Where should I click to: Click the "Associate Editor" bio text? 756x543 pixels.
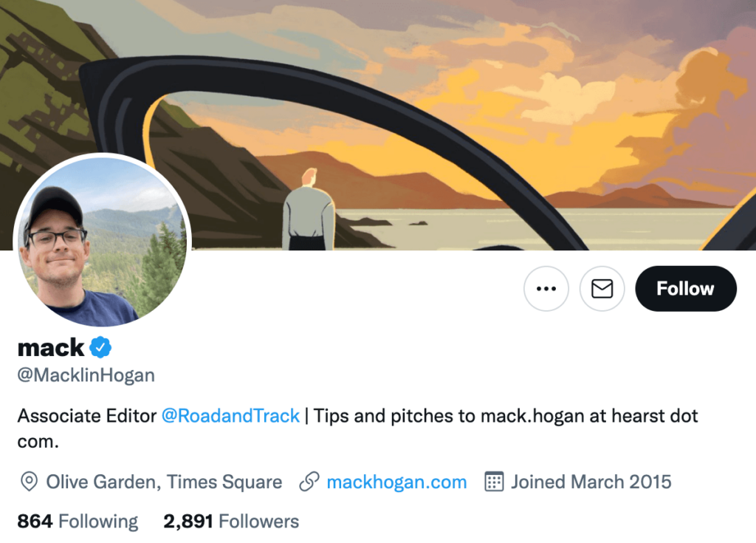coord(86,416)
